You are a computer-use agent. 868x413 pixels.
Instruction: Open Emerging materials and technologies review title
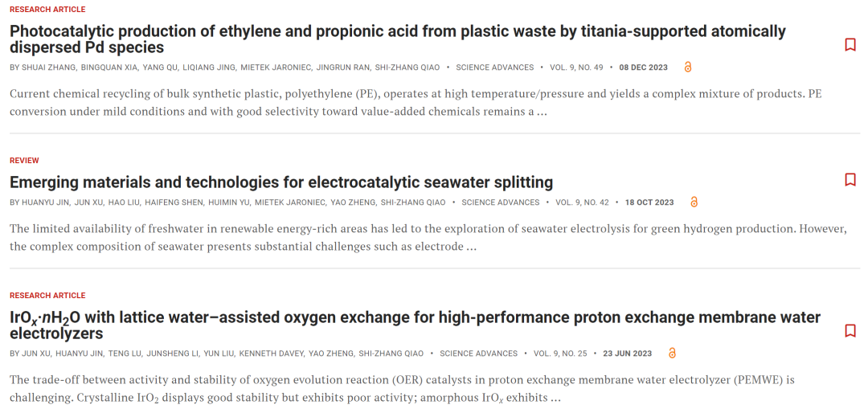point(281,182)
